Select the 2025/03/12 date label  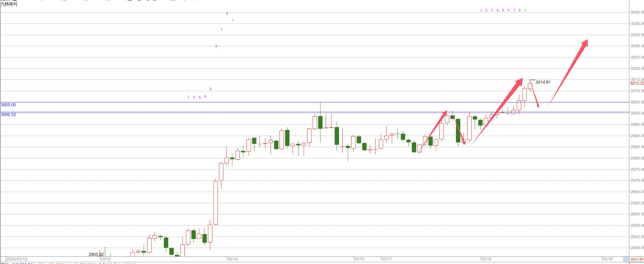pos(17,259)
